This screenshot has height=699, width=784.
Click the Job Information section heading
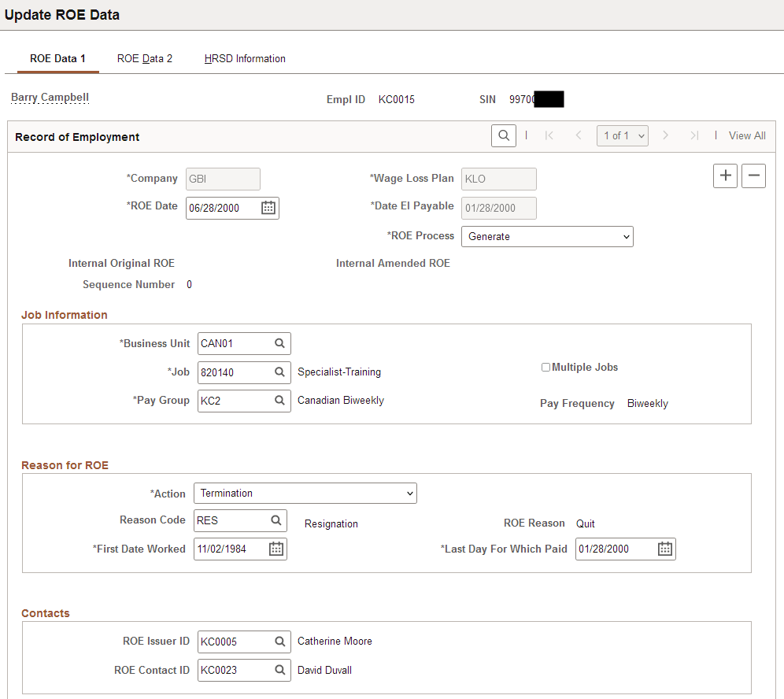tap(65, 315)
